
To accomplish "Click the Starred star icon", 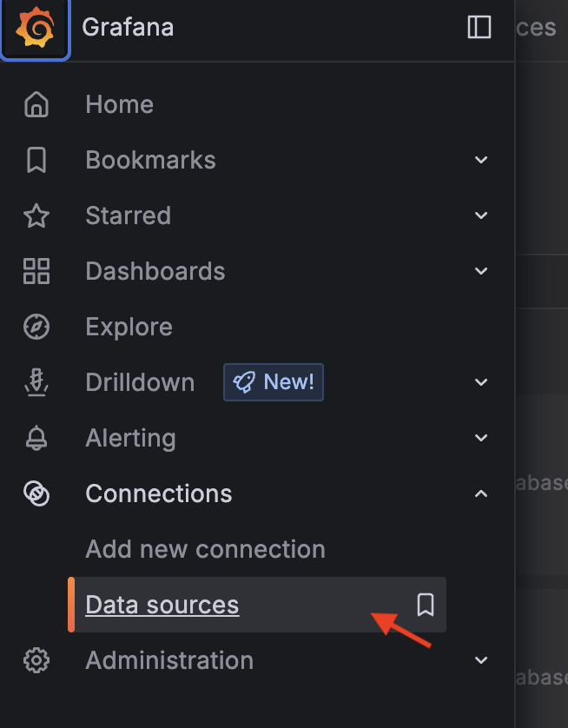I will coord(36,216).
